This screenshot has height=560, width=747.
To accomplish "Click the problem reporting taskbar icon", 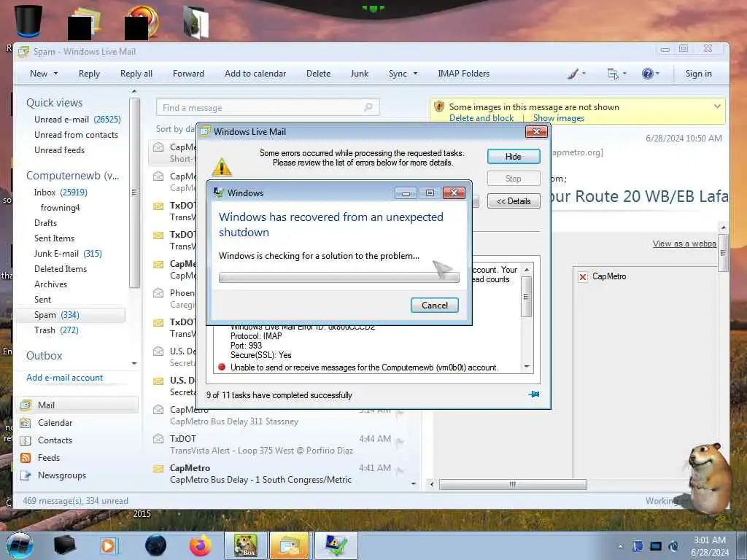I will pyautogui.click(x=336, y=545).
